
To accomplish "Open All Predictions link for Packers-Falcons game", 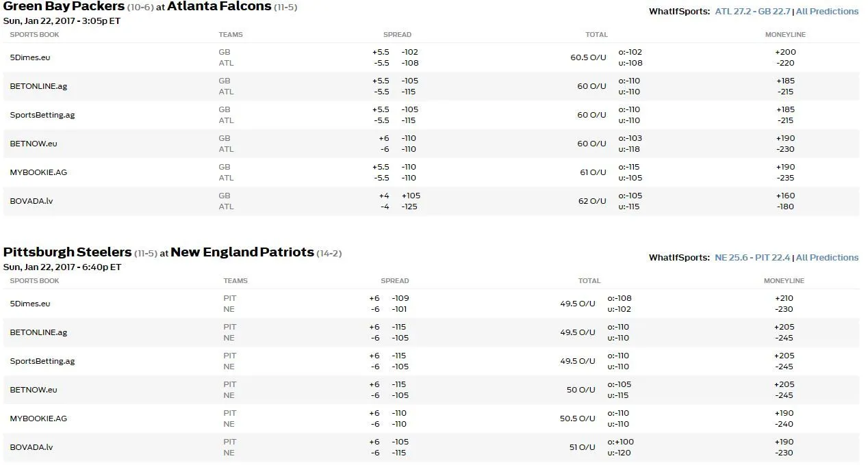I will click(827, 12).
